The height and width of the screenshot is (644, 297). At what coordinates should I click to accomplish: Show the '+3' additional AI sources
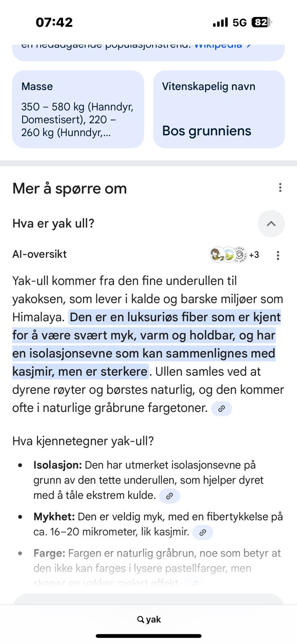(x=254, y=255)
